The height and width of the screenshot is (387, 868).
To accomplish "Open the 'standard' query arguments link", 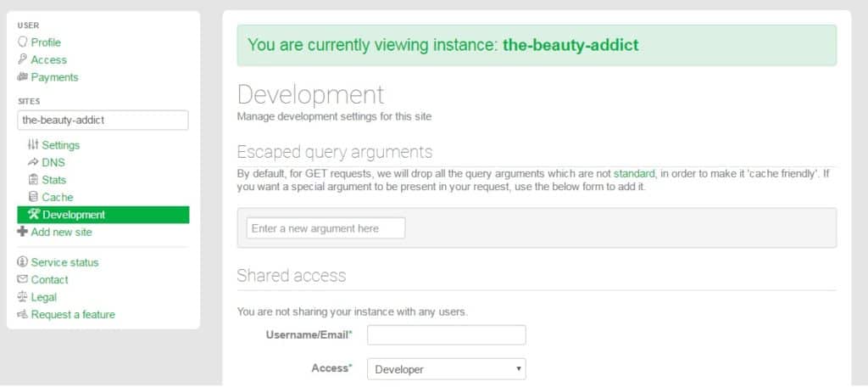I will (634, 173).
